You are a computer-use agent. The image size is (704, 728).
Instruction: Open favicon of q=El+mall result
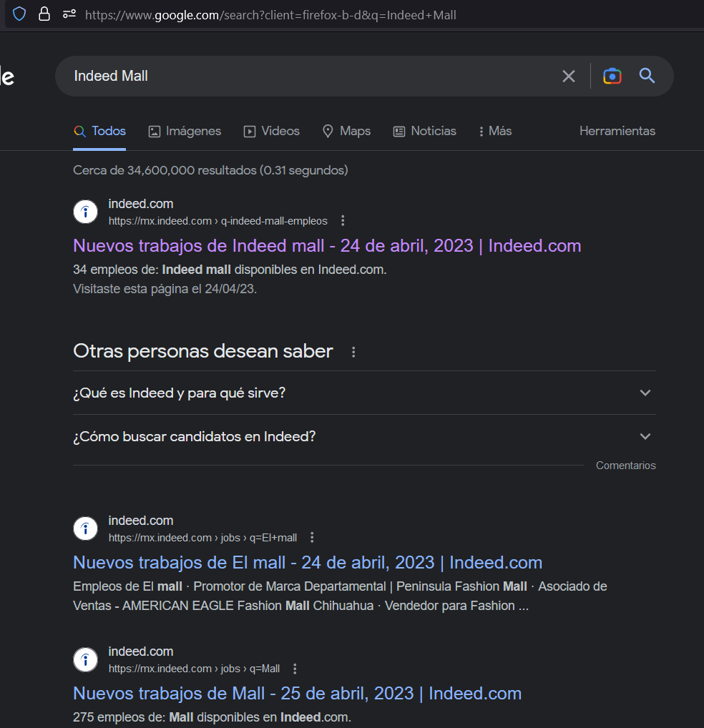(x=85, y=528)
